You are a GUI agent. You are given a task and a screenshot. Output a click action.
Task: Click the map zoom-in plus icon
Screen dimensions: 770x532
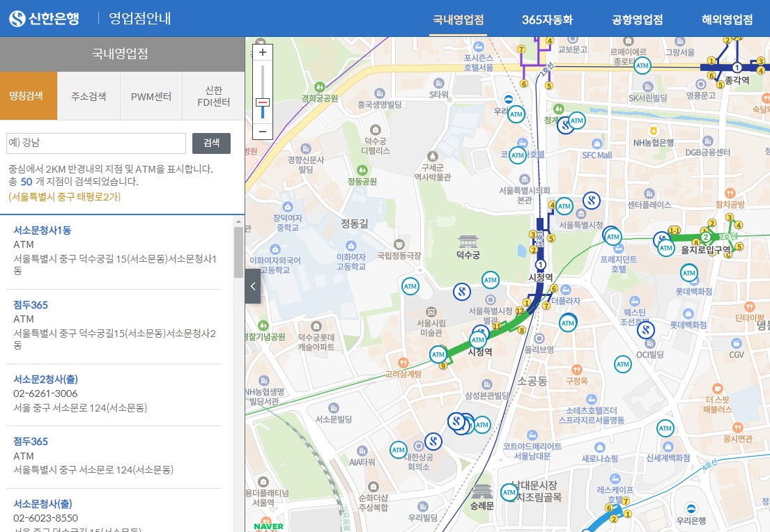click(263, 52)
